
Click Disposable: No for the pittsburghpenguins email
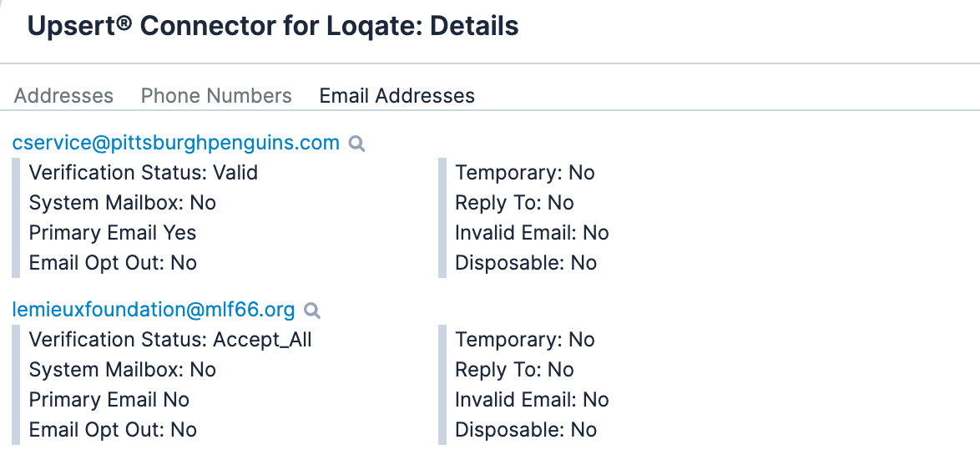click(526, 263)
